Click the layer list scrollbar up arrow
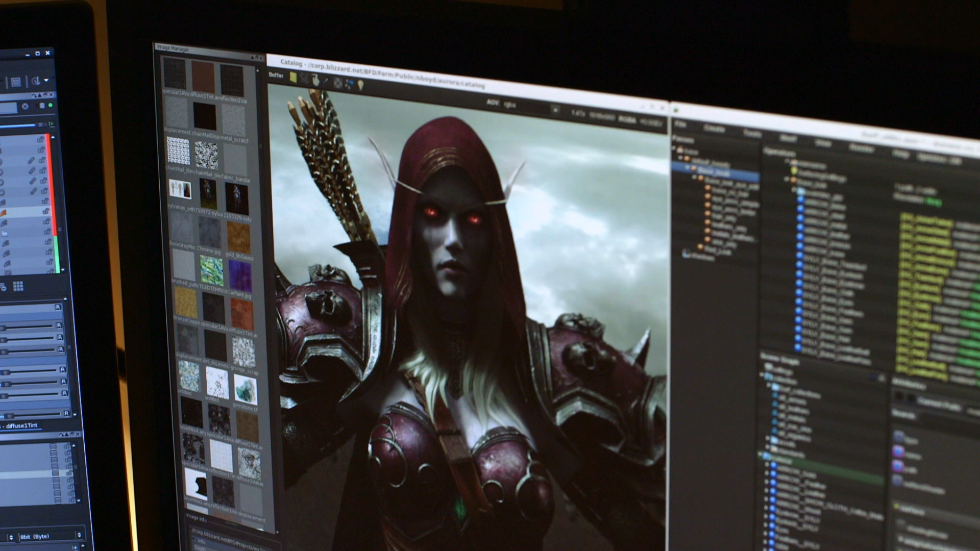 point(53,138)
